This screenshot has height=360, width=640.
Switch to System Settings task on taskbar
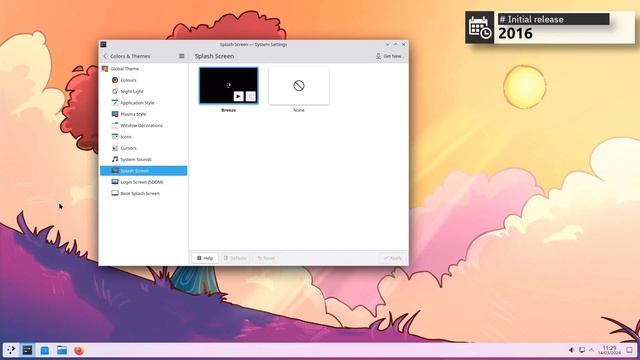click(27, 350)
